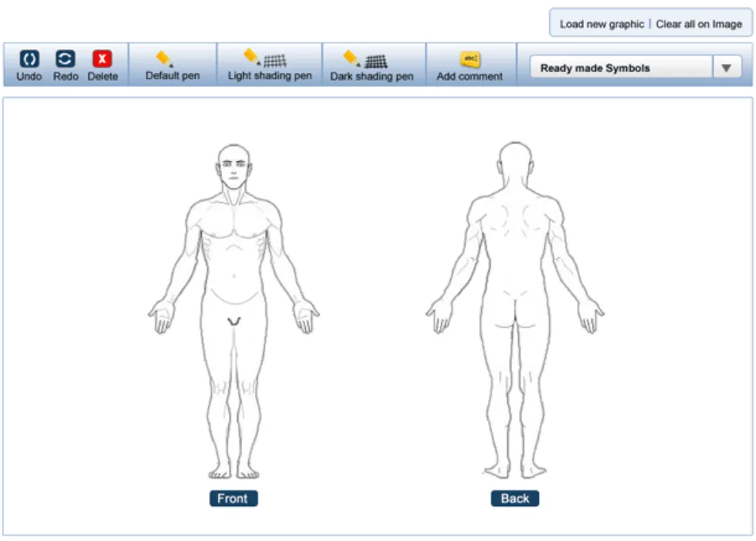Open the Ready made Symbols dropdown
756x541 pixels.
621,68
